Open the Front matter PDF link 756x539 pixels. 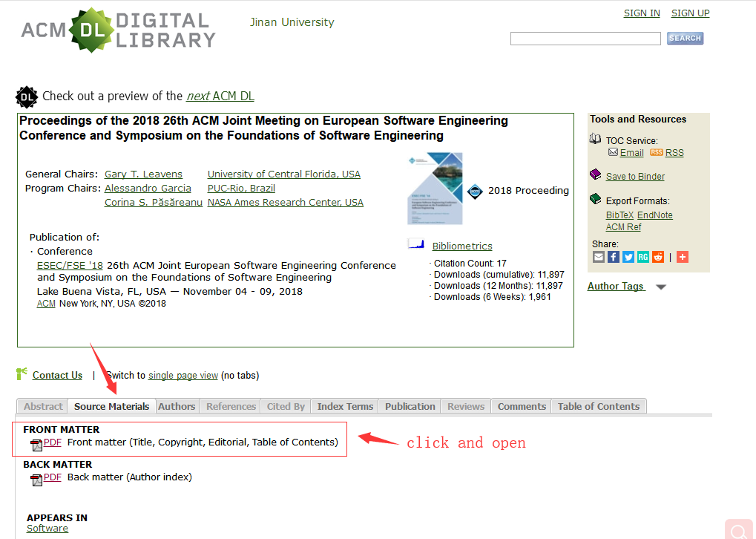pyautogui.click(x=53, y=442)
